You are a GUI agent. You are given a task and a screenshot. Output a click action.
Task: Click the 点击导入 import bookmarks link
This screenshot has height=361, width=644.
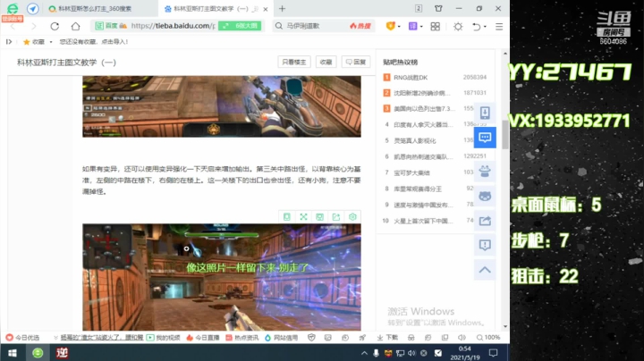point(114,41)
